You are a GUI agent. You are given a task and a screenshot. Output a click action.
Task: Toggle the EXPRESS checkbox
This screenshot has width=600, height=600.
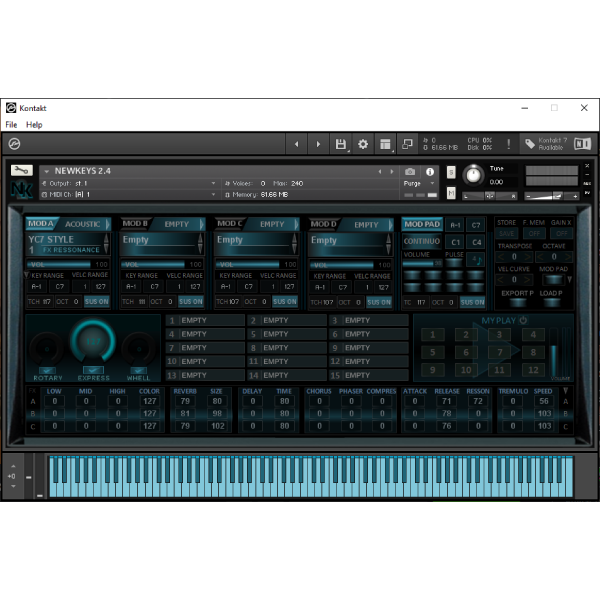93,370
